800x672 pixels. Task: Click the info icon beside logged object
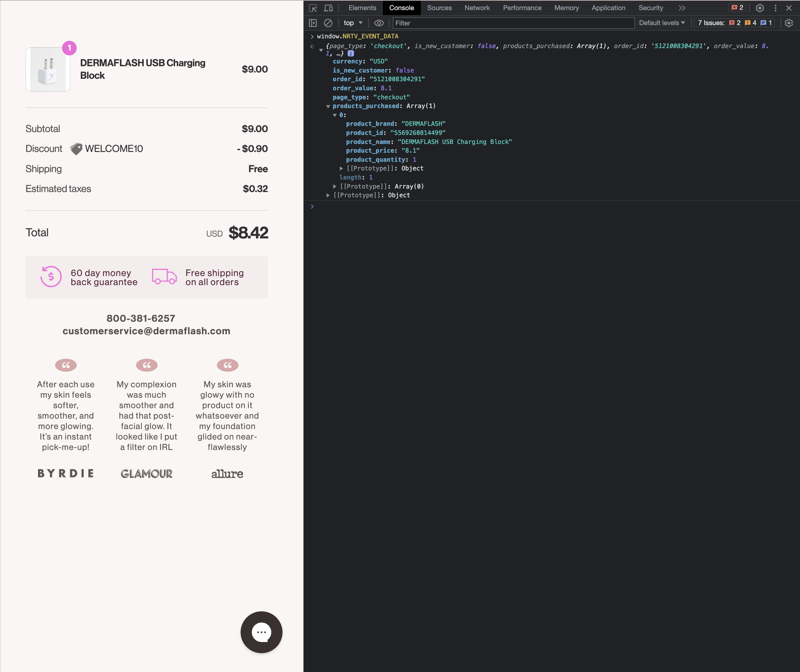[350, 53]
